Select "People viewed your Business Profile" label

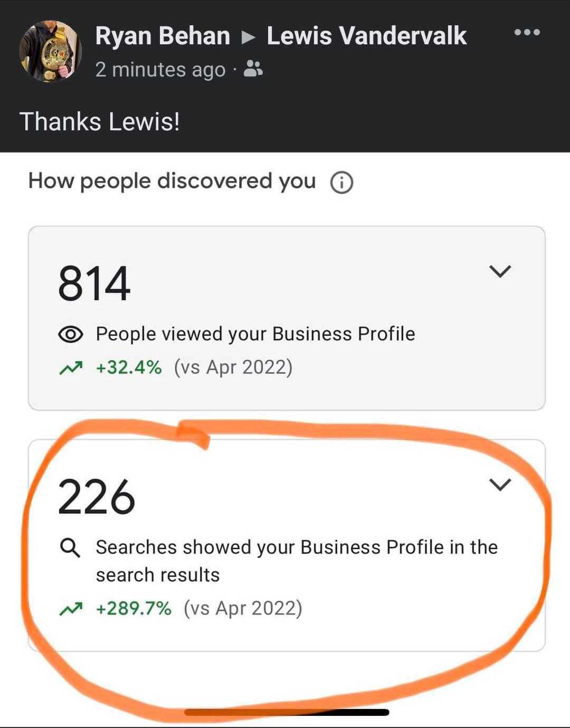coord(255,334)
